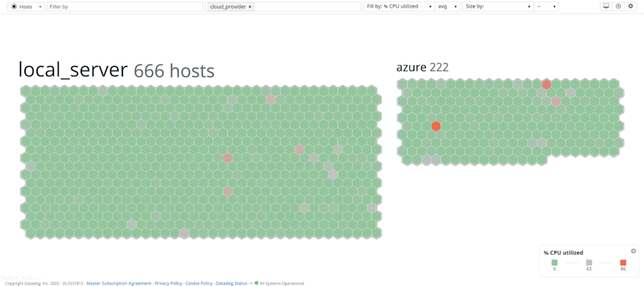Open the full-screen monitor view icon

(605, 7)
